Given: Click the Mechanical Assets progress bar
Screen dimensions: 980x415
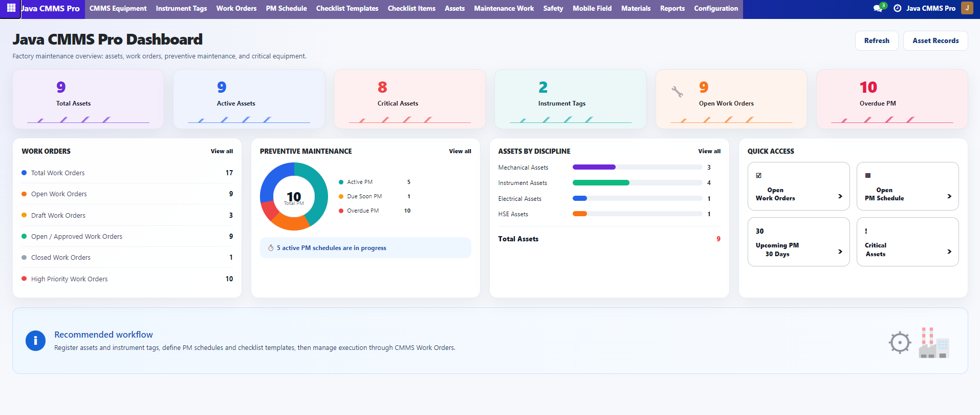Looking at the screenshot, I should click(x=637, y=167).
